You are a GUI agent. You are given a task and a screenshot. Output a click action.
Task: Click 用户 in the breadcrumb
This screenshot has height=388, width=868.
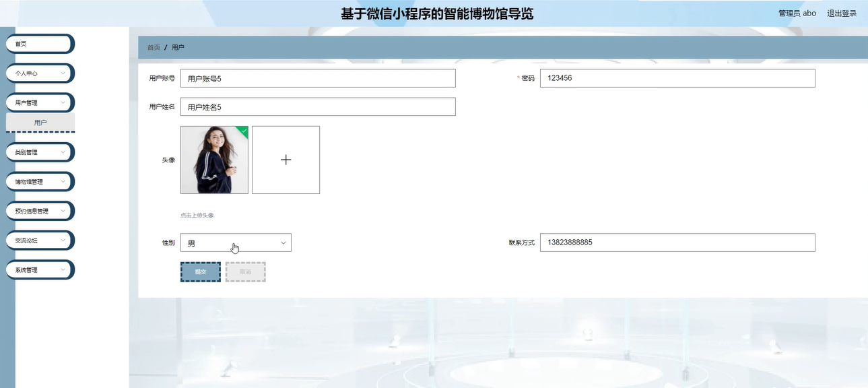[178, 48]
